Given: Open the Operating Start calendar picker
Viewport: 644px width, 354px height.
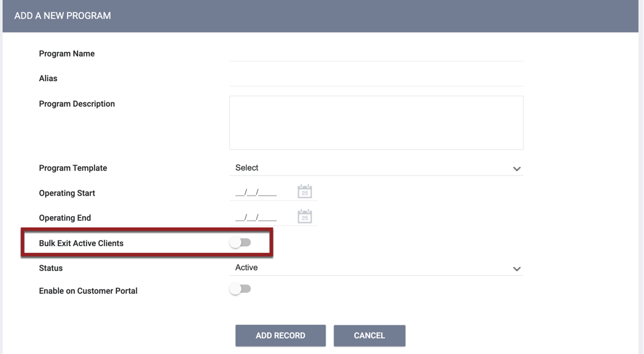Looking at the screenshot, I should pyautogui.click(x=304, y=191).
